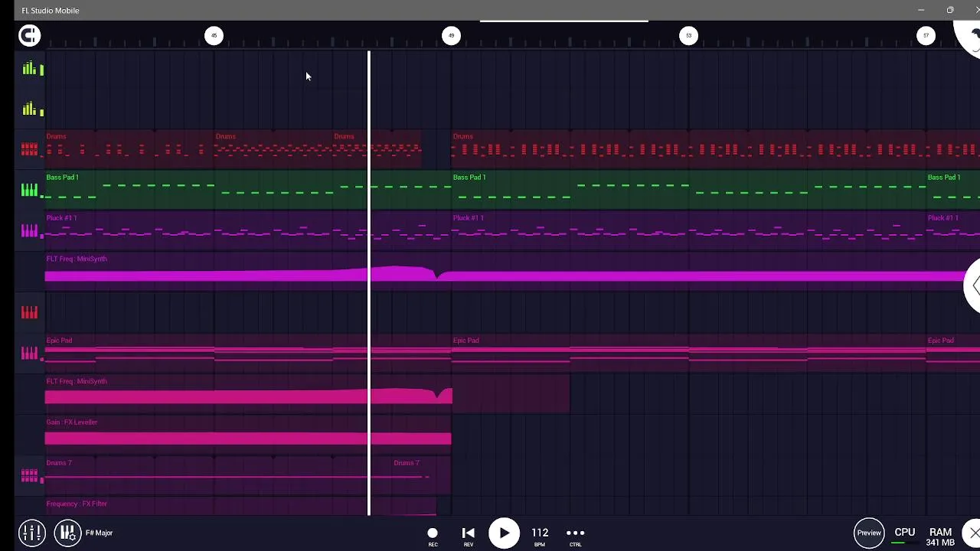
Task: Click the REV rewind to start button
Action: pyautogui.click(x=469, y=536)
